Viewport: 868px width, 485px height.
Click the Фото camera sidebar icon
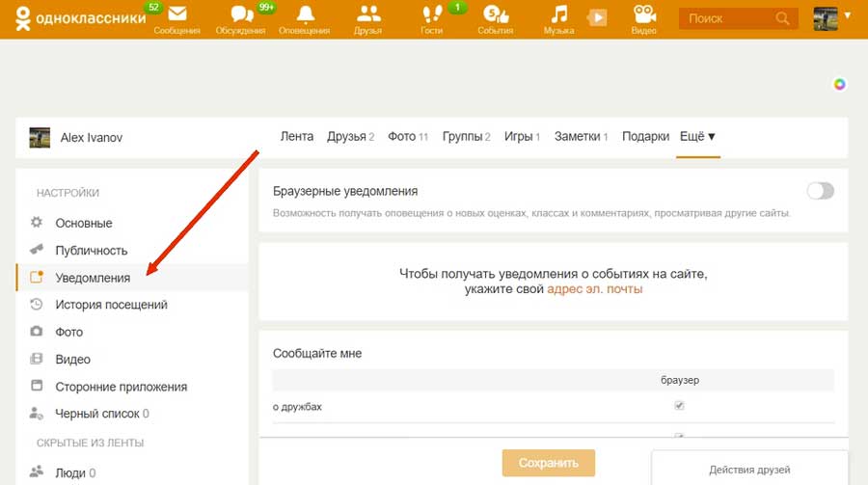click(37, 331)
